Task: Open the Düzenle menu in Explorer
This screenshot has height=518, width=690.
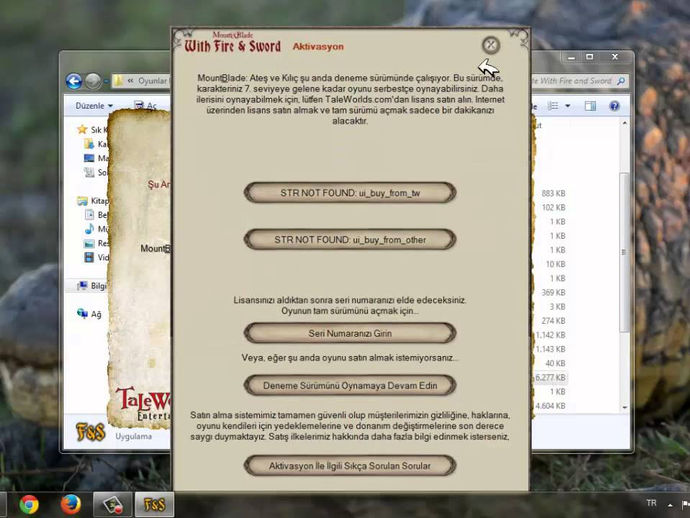Action: pyautogui.click(x=94, y=106)
